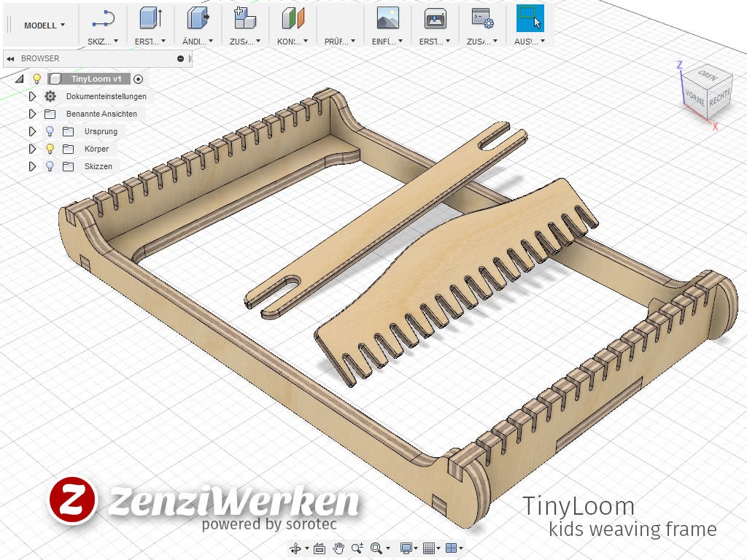Image resolution: width=747 pixels, height=560 pixels.
Task: Activate TinyLoom v1 component radio button
Action: pyautogui.click(x=138, y=79)
